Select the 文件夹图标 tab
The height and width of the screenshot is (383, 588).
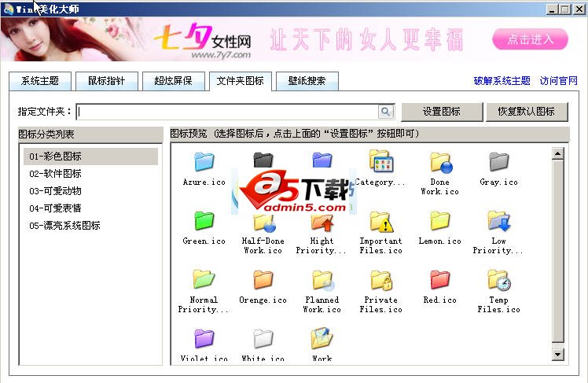pyautogui.click(x=241, y=81)
